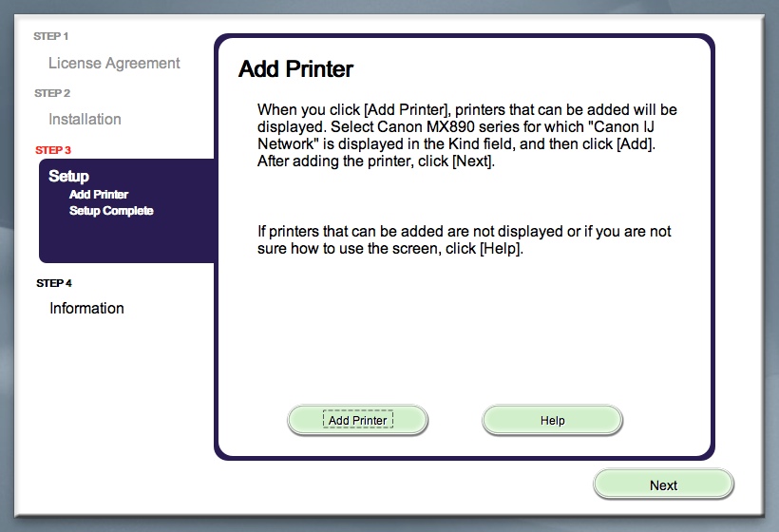779x532 pixels.
Task: Select the Setup Complete sub-step in sidebar
Action: 111,211
